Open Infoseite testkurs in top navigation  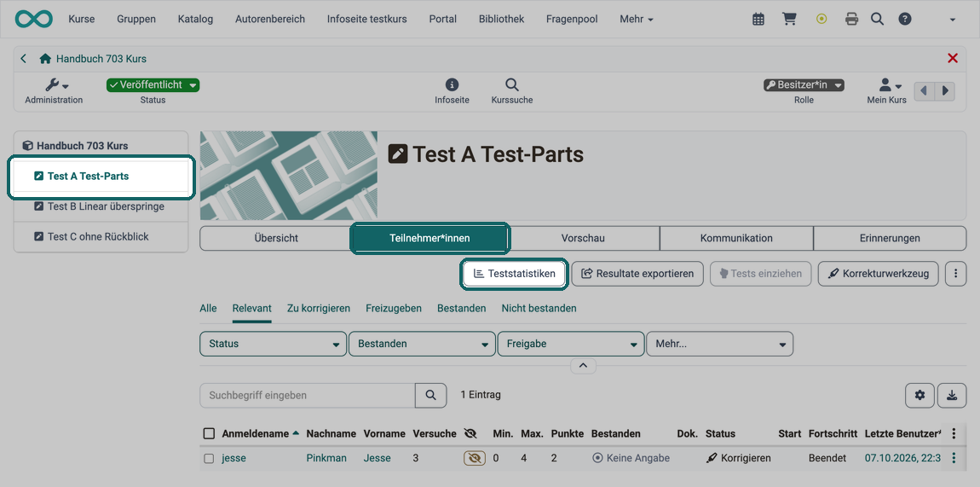click(x=367, y=20)
